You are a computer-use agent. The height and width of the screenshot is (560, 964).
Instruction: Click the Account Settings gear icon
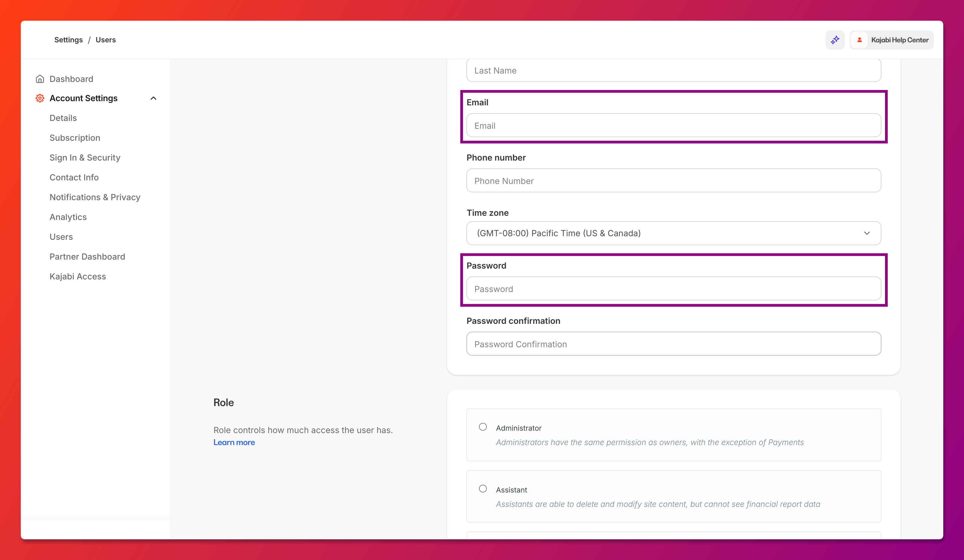(40, 98)
